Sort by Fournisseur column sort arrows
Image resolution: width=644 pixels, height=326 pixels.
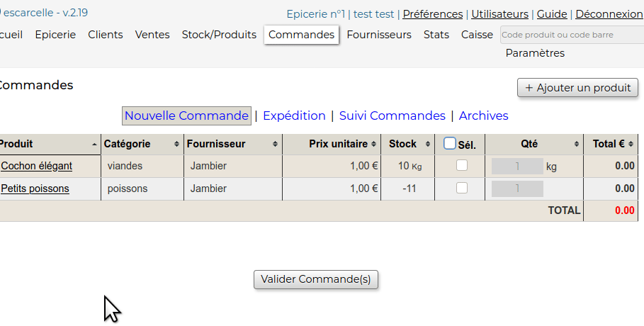click(275, 144)
